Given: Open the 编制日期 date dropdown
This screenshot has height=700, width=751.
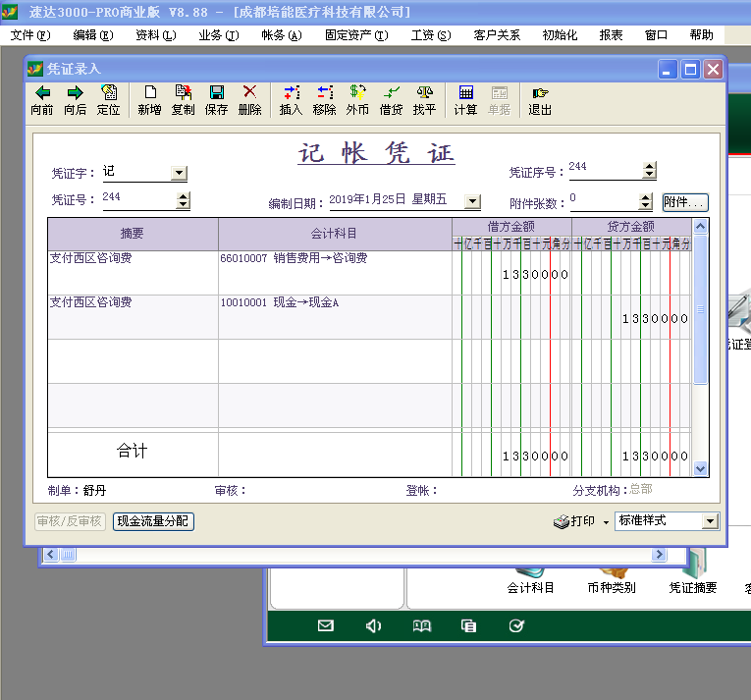Looking at the screenshot, I should tap(472, 201).
